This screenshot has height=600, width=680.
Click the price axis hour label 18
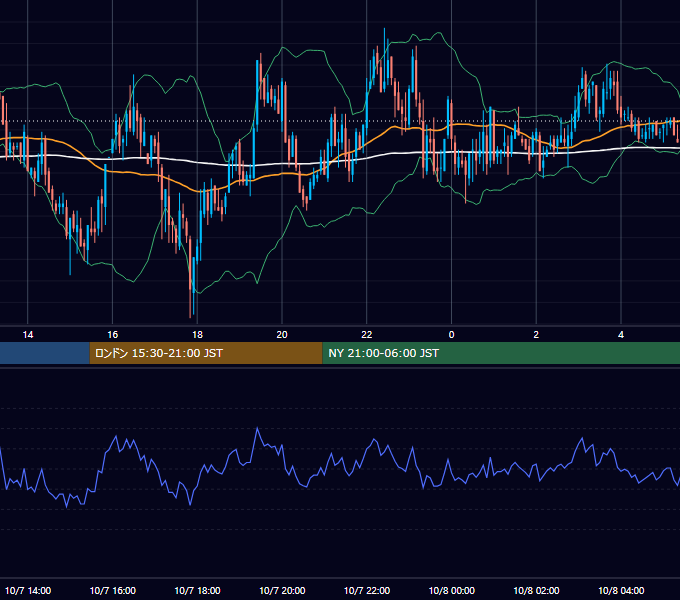pyautogui.click(x=197, y=335)
